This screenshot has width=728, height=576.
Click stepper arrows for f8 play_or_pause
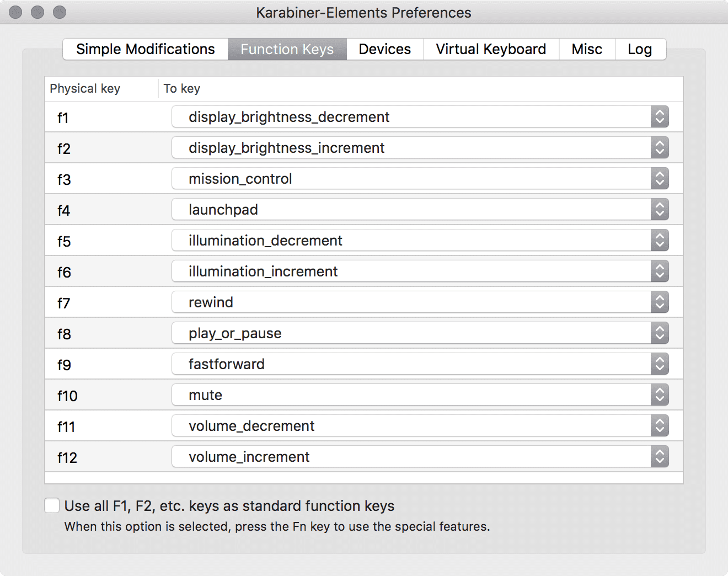[660, 333]
